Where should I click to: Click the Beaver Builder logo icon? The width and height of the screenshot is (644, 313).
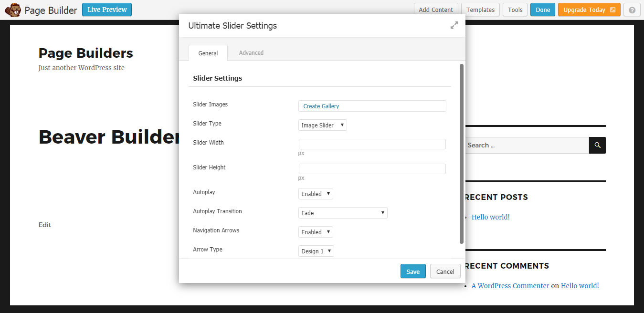[x=12, y=10]
